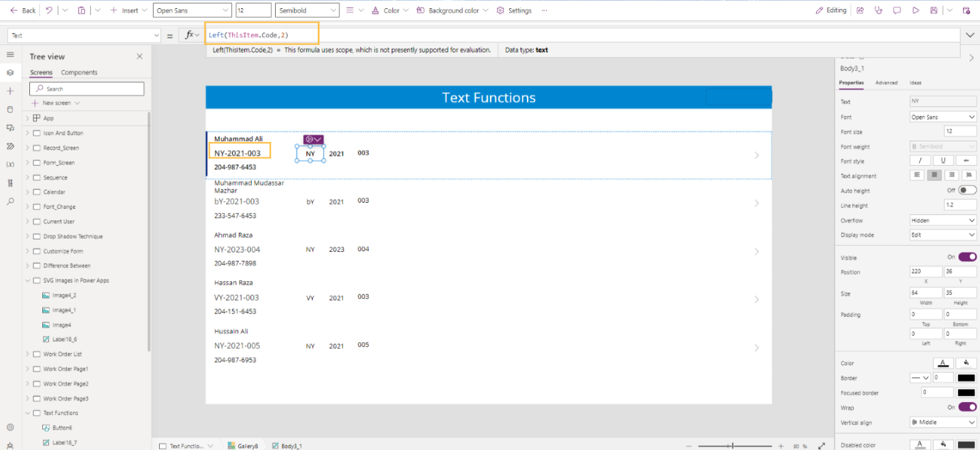
Task: Switch to the Advanced properties tab
Action: [x=886, y=83]
